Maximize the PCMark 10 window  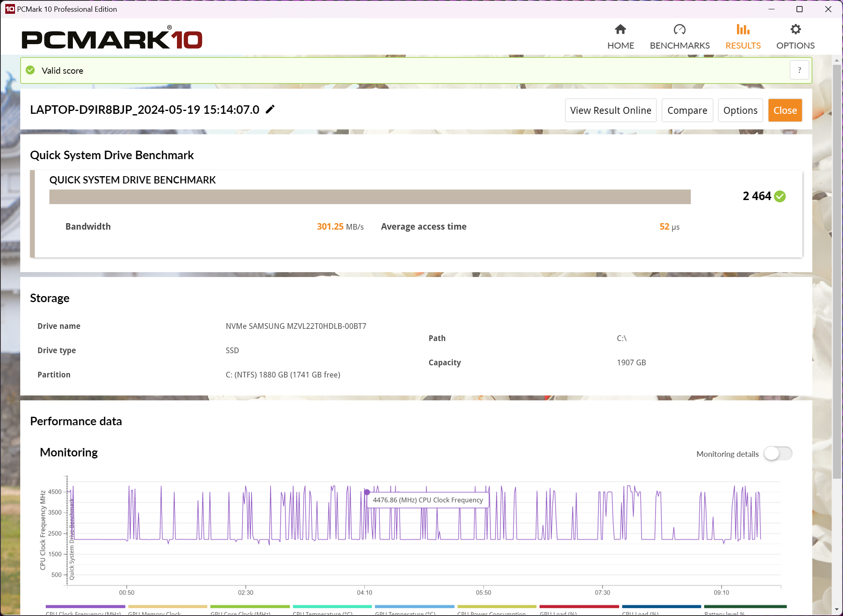tap(799, 9)
